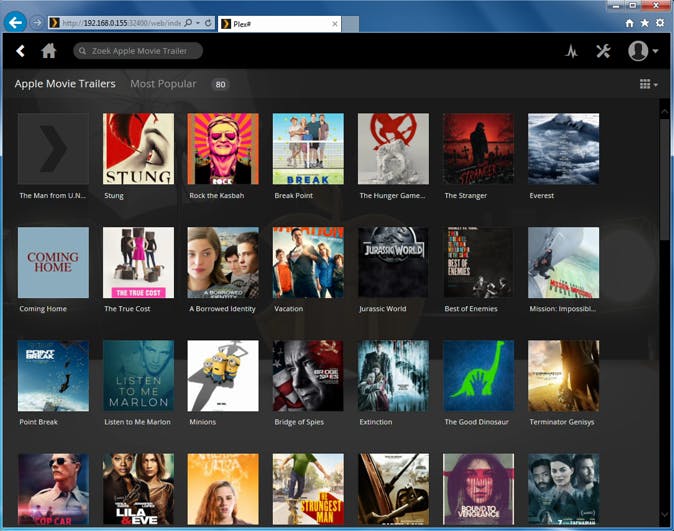This screenshot has width=674, height=531.
Task: Click the search field Zoek Apple Movie Trailer
Action: point(138,51)
